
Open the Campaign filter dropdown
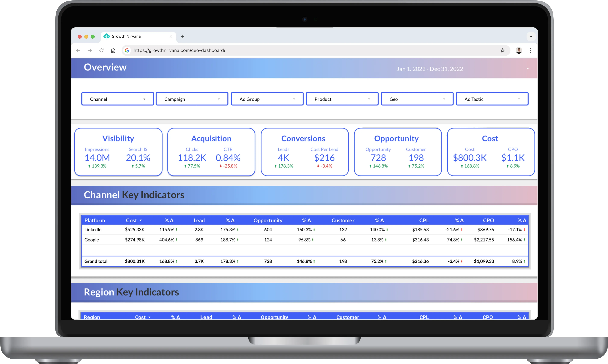pyautogui.click(x=192, y=99)
